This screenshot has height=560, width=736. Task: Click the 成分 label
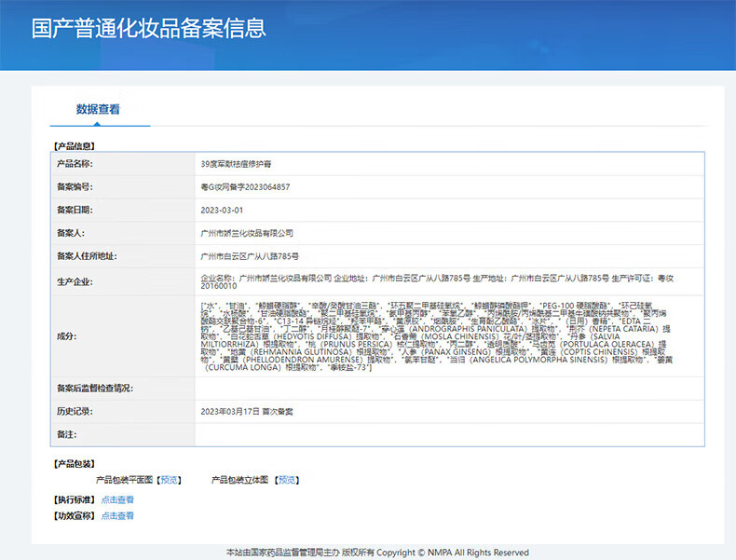point(67,336)
